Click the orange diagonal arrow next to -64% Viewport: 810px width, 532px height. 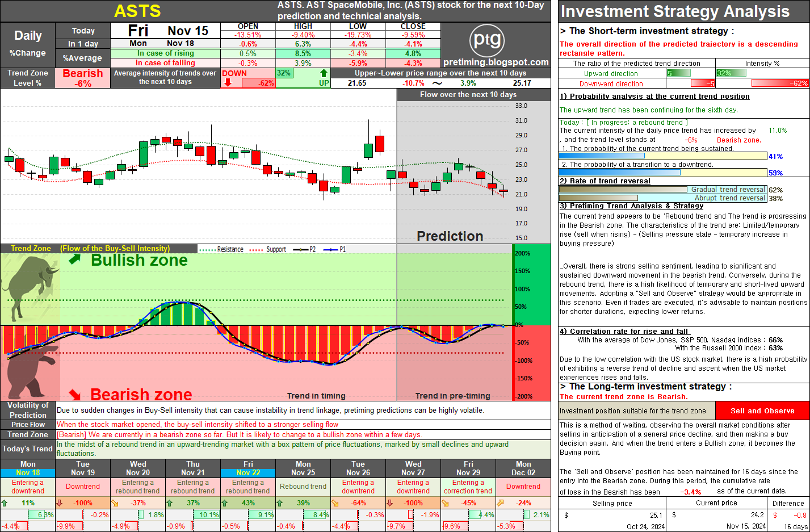tap(334, 503)
